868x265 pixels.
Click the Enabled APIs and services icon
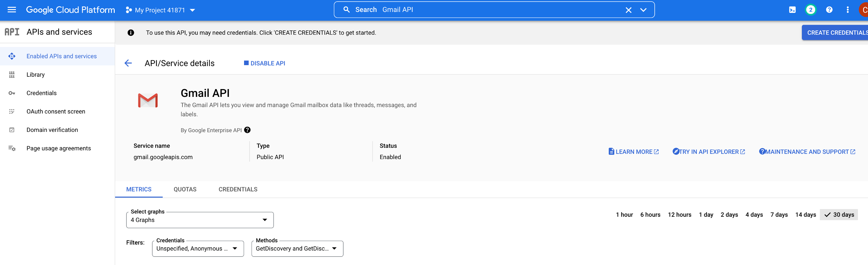pos(12,56)
